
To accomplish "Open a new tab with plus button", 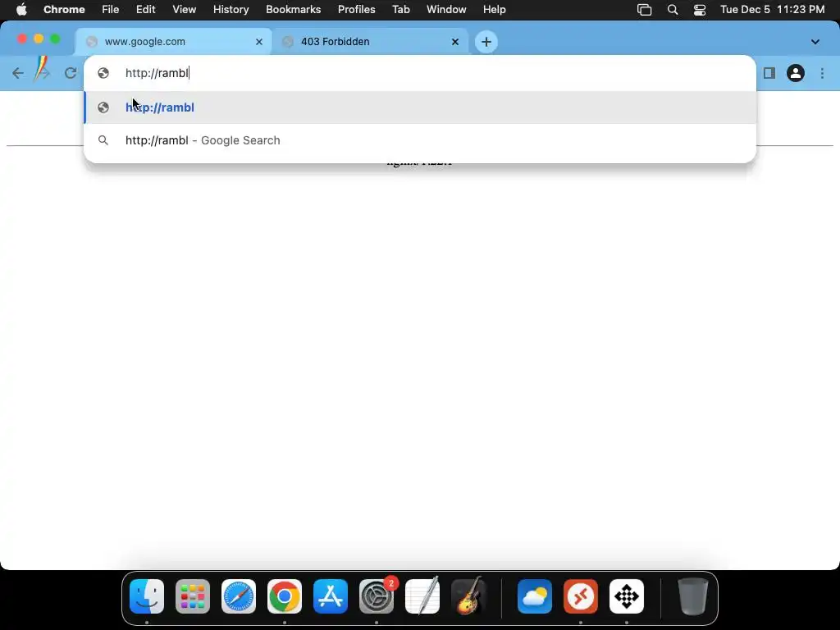I will (x=486, y=42).
